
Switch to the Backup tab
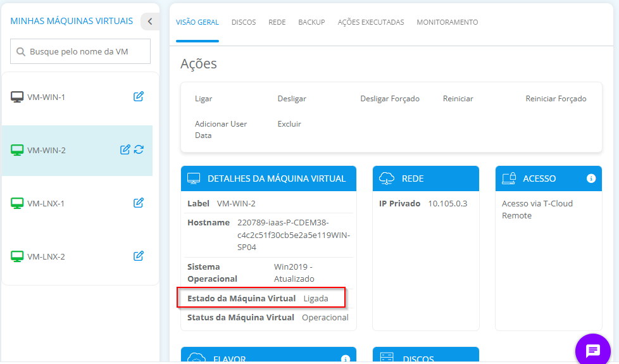point(311,23)
